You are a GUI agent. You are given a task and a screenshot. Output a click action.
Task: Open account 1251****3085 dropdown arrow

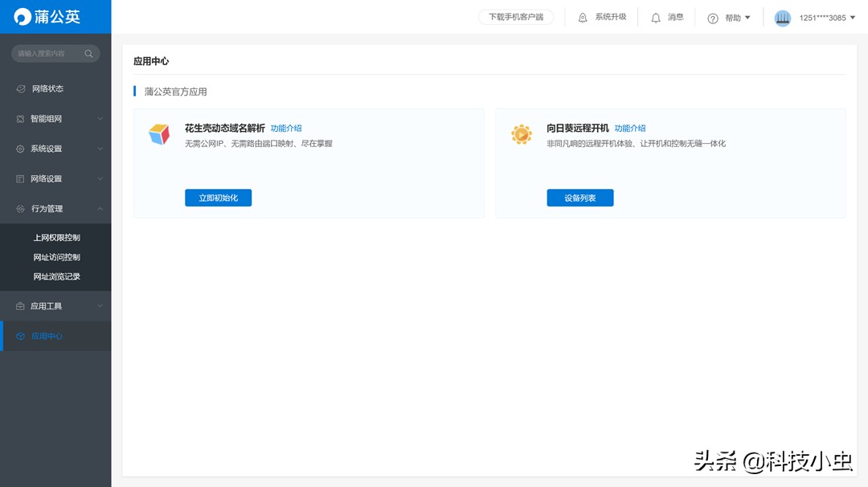coord(853,18)
